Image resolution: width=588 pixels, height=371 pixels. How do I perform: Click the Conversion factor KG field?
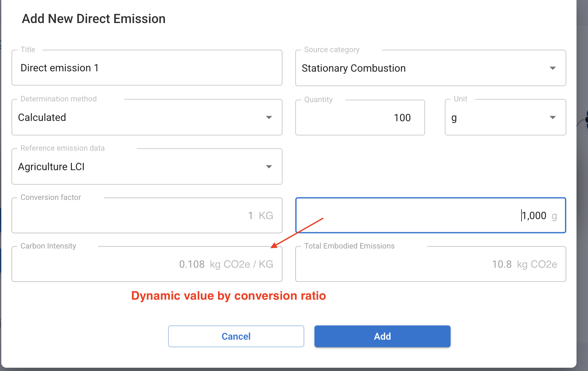click(x=147, y=216)
